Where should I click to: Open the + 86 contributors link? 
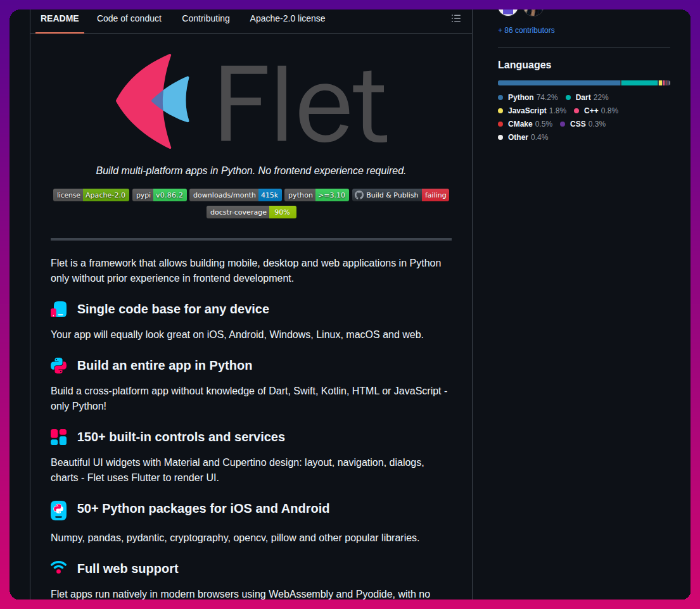[x=526, y=30]
